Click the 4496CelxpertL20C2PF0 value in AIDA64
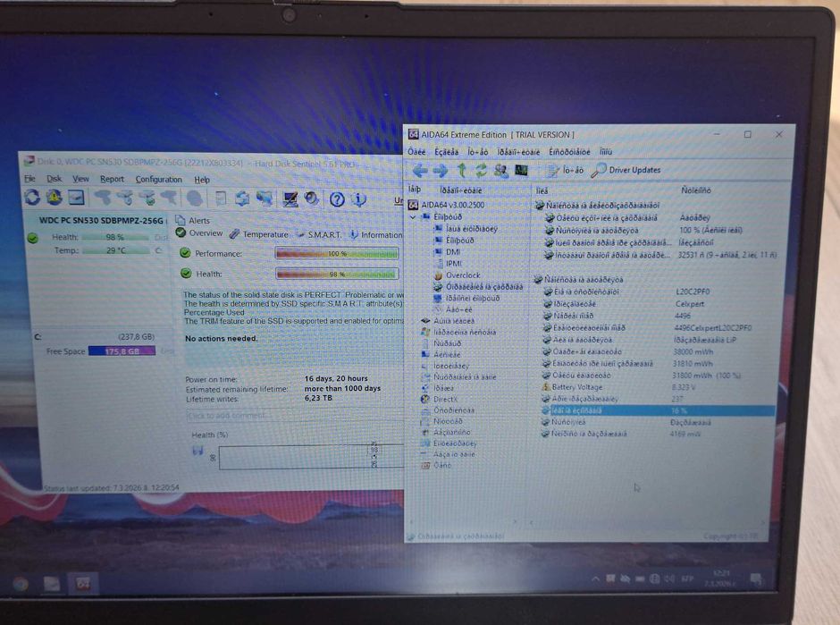 click(712, 328)
